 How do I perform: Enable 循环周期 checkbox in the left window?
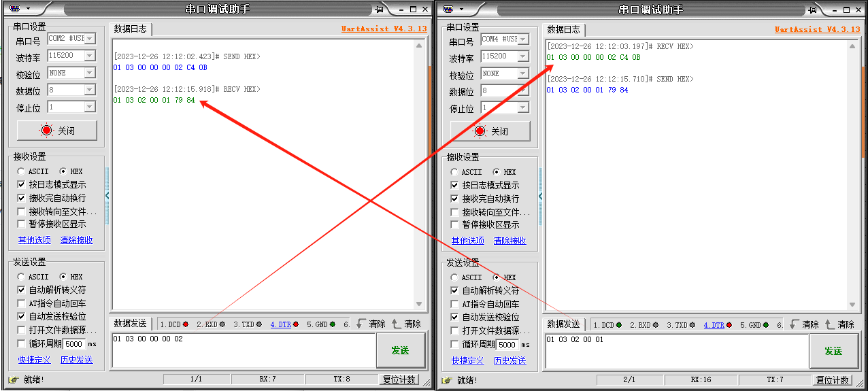(x=22, y=344)
